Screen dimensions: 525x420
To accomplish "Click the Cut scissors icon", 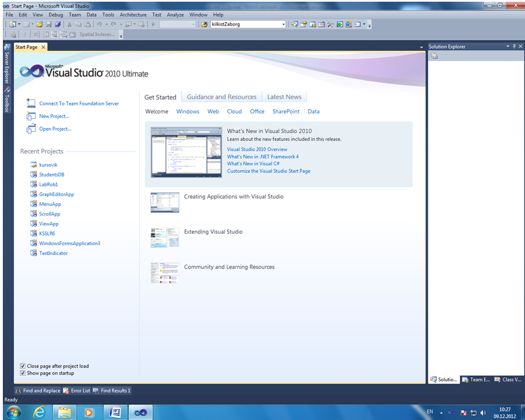I will (69, 24).
